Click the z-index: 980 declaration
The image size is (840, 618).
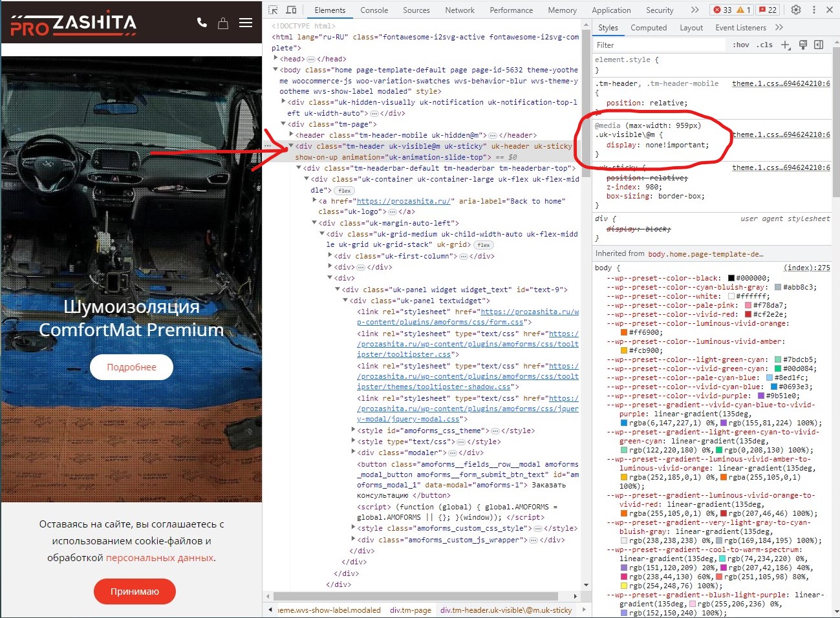[x=634, y=187]
